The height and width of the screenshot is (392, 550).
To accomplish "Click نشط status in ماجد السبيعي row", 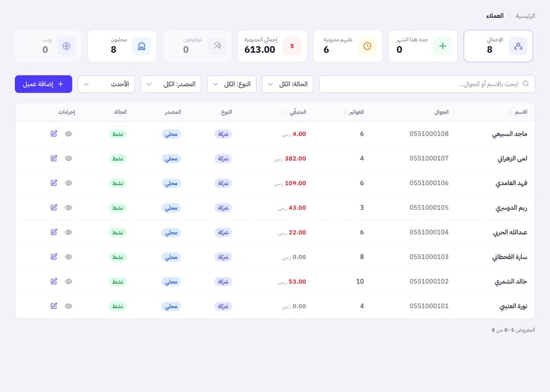I will (x=118, y=134).
